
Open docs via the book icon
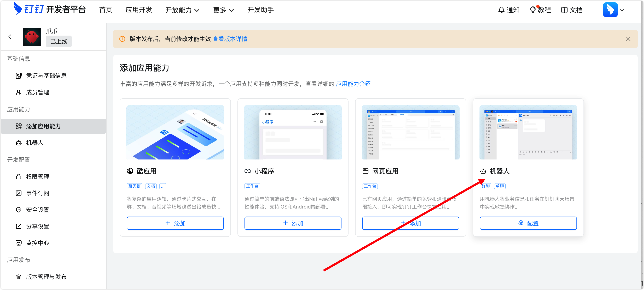pos(564,10)
